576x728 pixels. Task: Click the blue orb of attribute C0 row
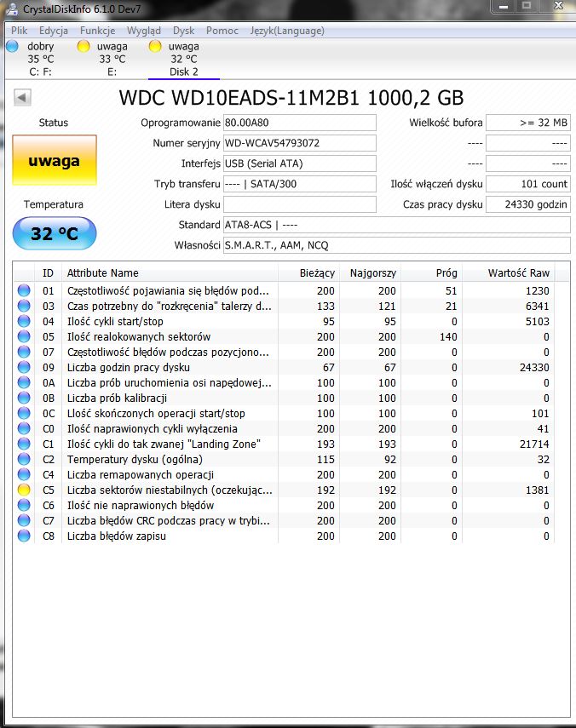[24, 428]
